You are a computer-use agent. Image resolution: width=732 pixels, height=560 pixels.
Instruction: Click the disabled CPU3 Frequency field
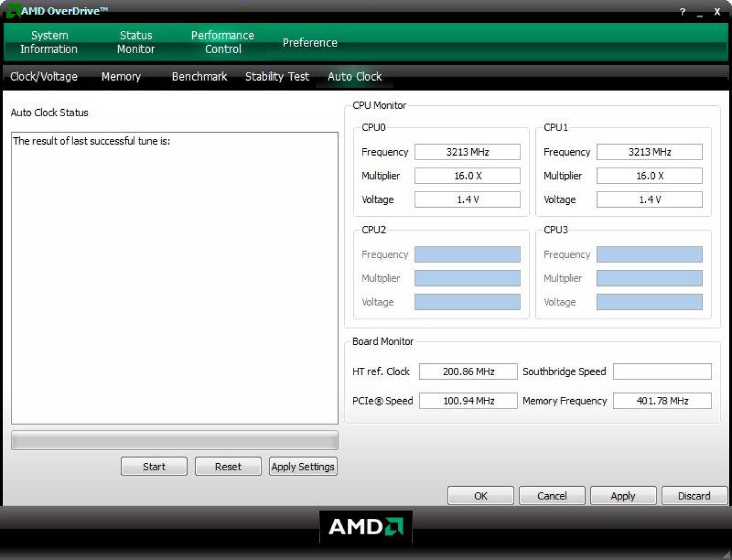pyautogui.click(x=650, y=255)
